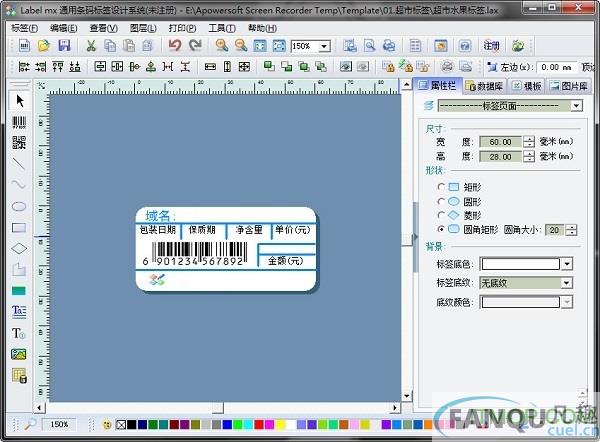The width and height of the screenshot is (600, 442).
Task: Adjust the 圆角大小 corner size spinner
Action: [571, 230]
